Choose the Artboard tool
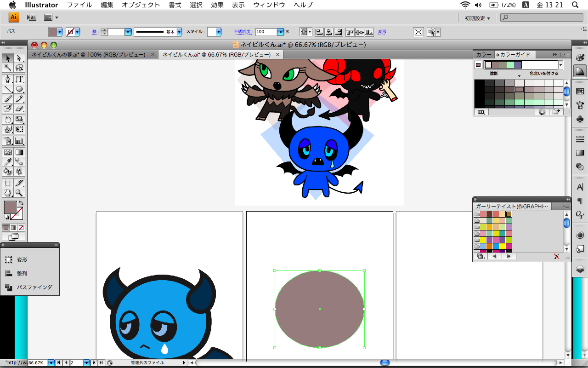The image size is (588, 368). click(x=8, y=183)
